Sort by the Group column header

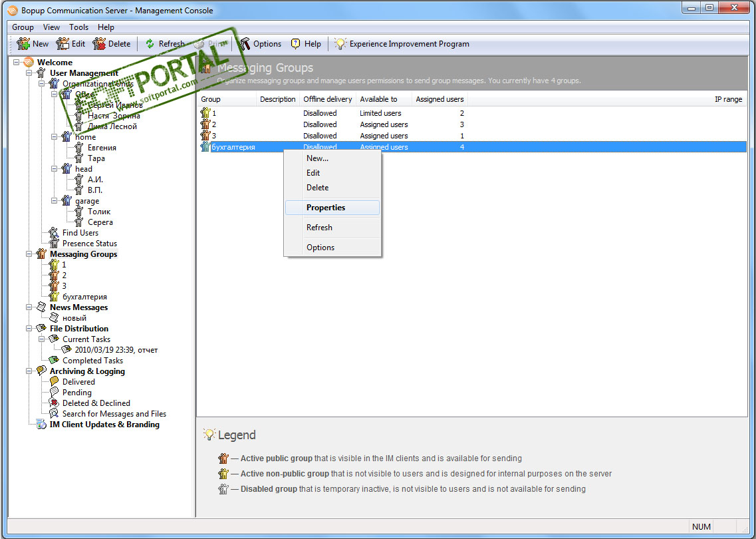point(227,99)
